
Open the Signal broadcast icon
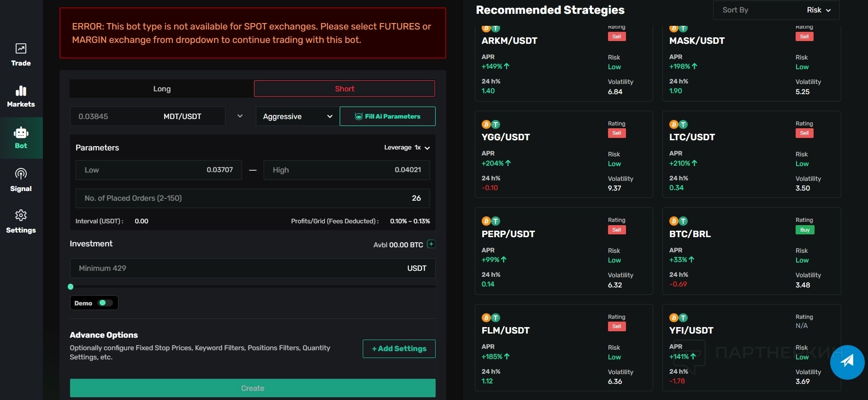coord(21,174)
